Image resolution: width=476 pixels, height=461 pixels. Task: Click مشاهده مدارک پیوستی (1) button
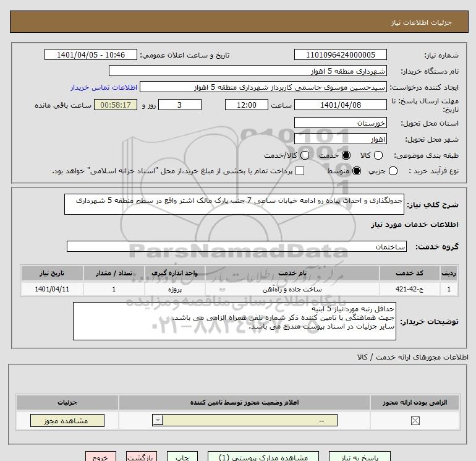(x=263, y=457)
